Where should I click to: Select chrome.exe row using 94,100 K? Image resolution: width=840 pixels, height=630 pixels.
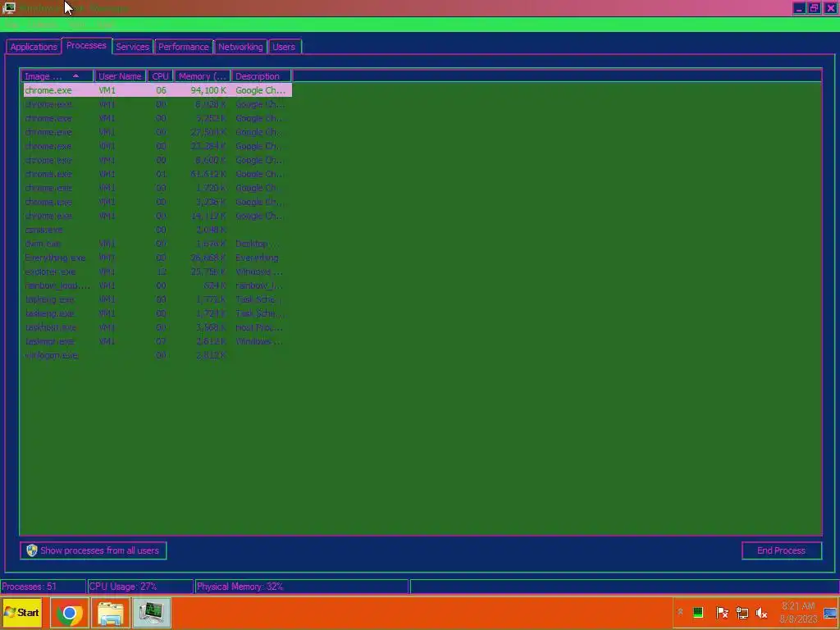tap(157, 90)
